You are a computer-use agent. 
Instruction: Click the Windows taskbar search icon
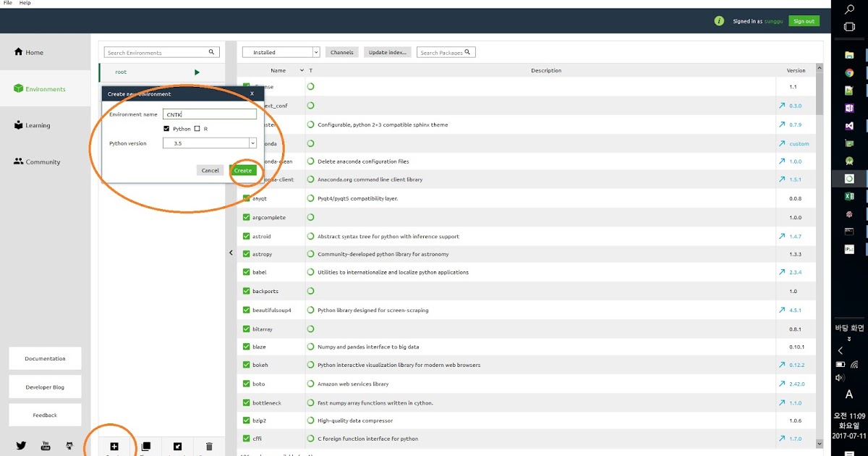(x=850, y=9)
